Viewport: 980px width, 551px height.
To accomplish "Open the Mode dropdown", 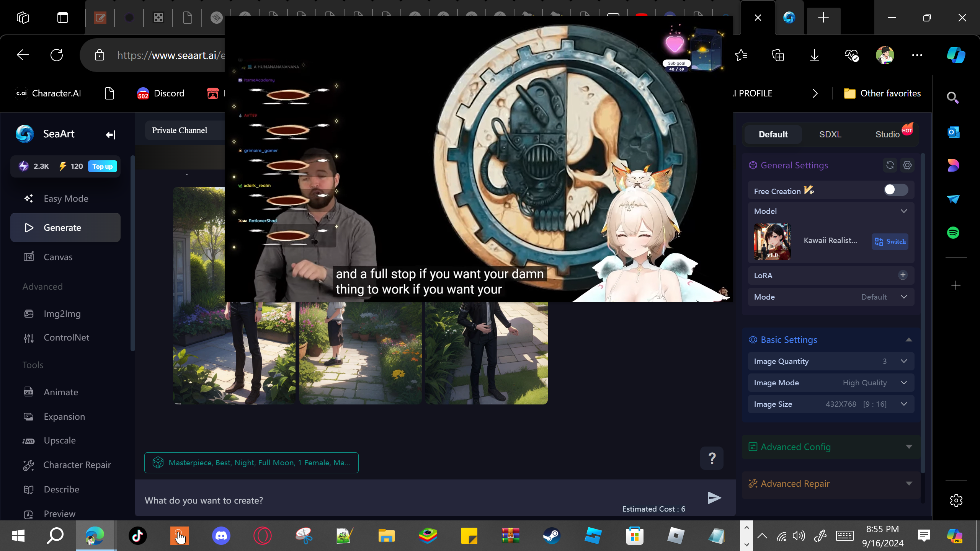I will pyautogui.click(x=831, y=297).
